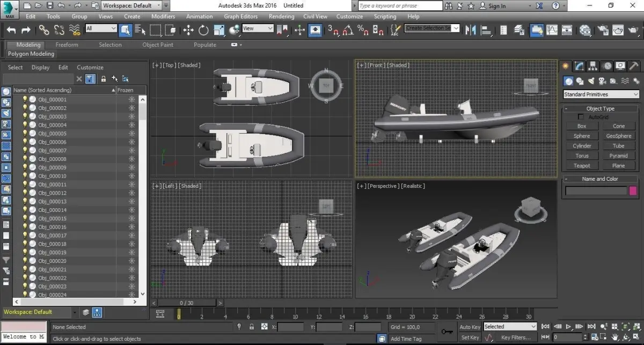Select the Cameras category icon

click(602, 81)
